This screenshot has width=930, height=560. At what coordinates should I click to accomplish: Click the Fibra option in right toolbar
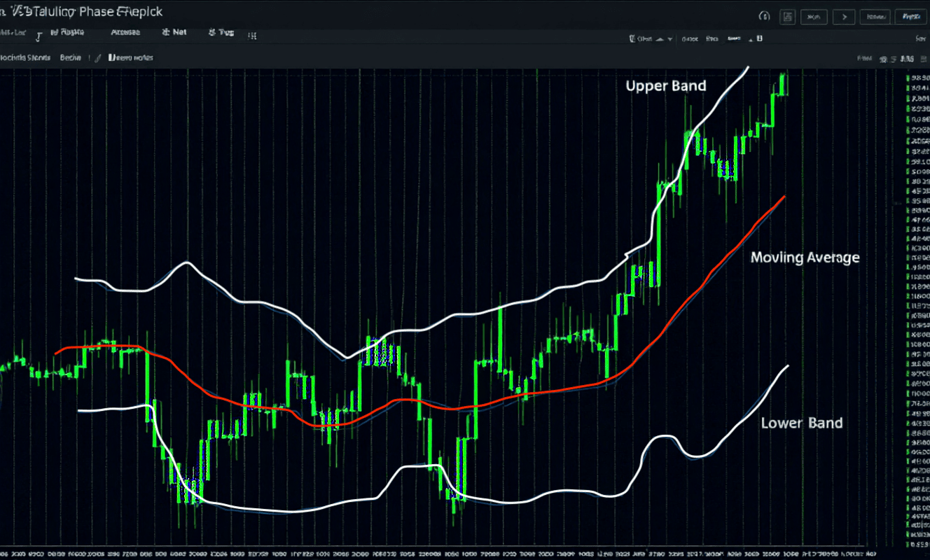713,39
